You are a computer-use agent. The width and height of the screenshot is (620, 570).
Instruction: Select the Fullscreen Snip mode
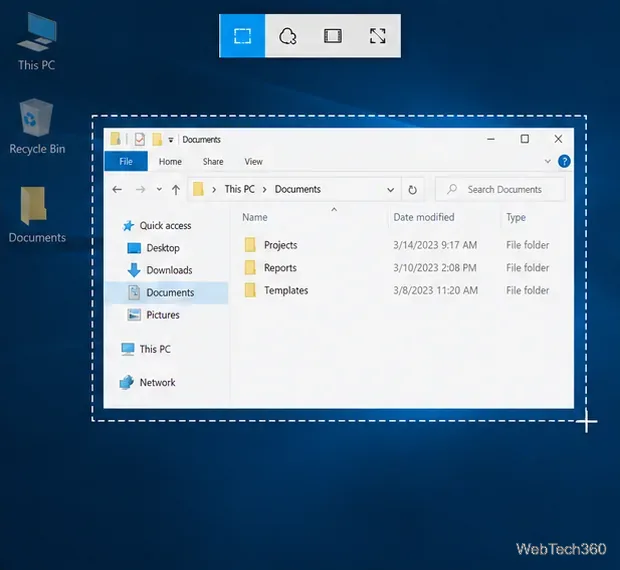[378, 36]
